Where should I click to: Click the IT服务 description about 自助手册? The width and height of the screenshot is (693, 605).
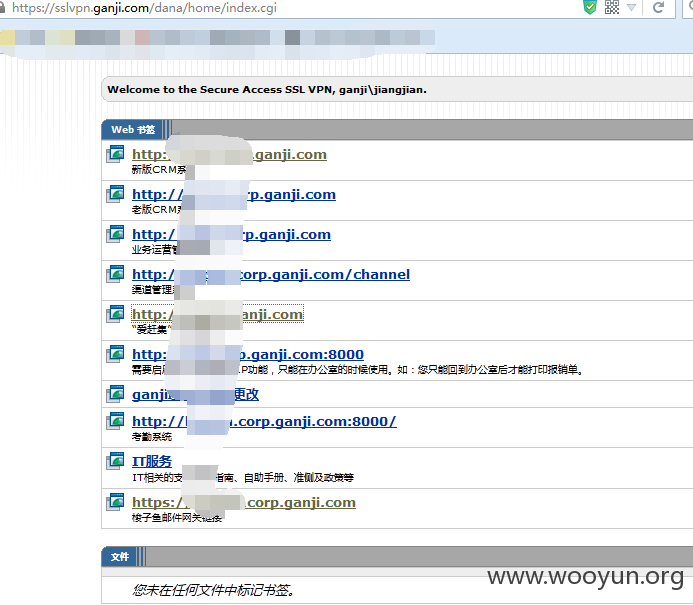pos(243,478)
